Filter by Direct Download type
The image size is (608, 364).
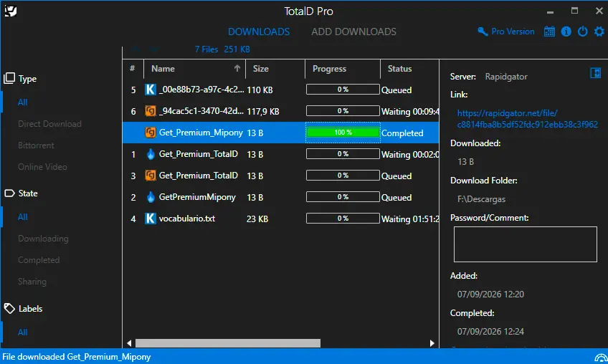click(x=49, y=124)
